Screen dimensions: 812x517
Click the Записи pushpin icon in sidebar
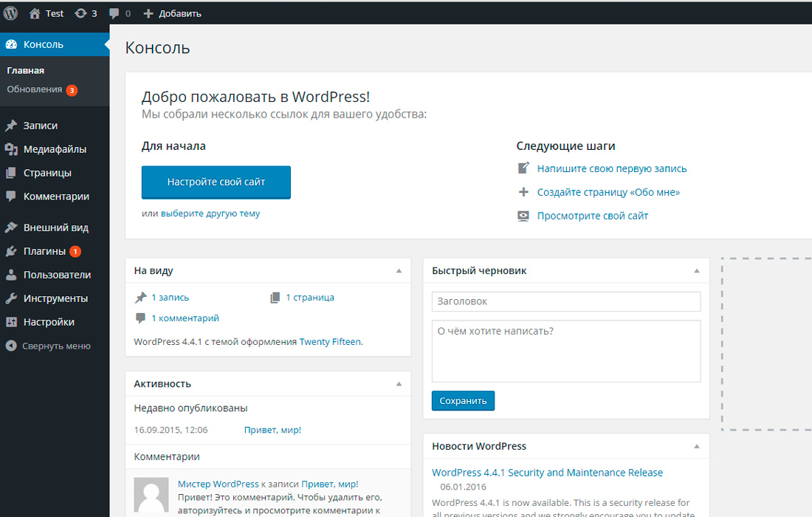click(11, 126)
